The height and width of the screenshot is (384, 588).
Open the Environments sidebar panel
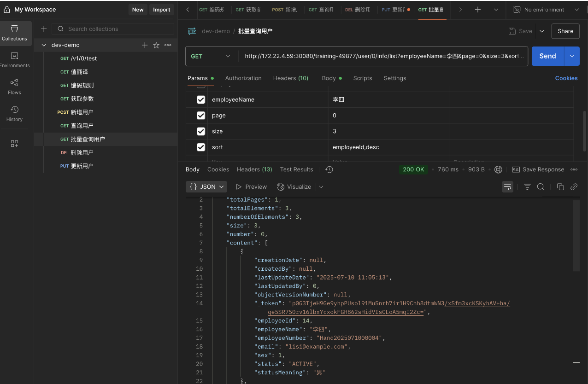tap(14, 59)
